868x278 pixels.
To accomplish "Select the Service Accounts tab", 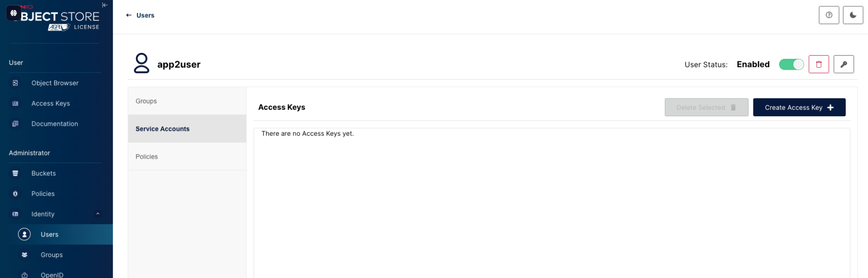I will coord(187,129).
